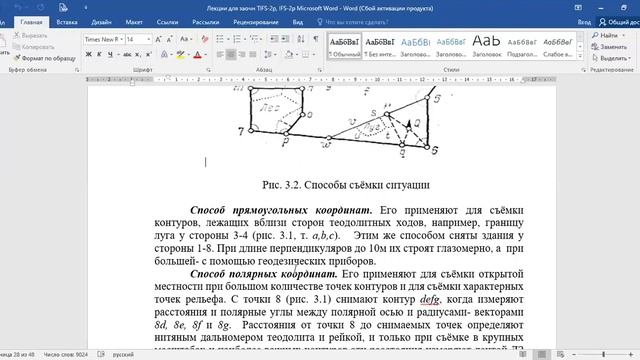
Task: Click the Copy (Копировать) command
Action: coord(34,47)
